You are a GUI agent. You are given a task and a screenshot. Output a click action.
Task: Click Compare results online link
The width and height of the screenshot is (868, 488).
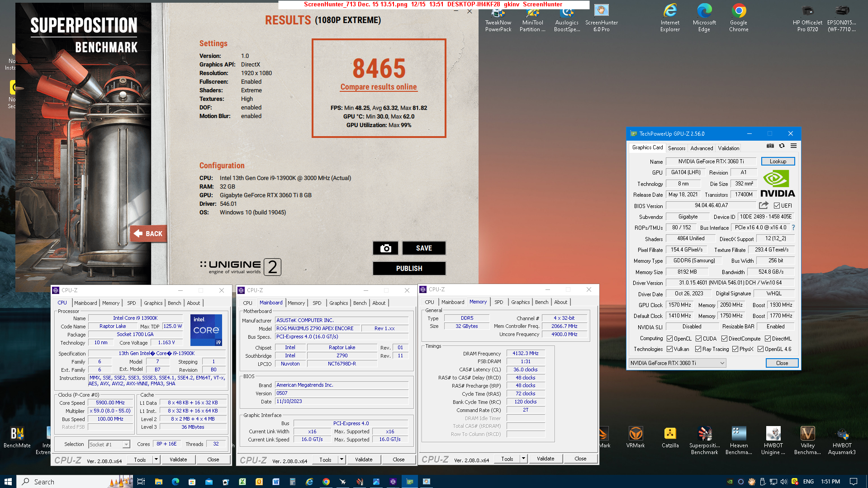[x=379, y=87]
